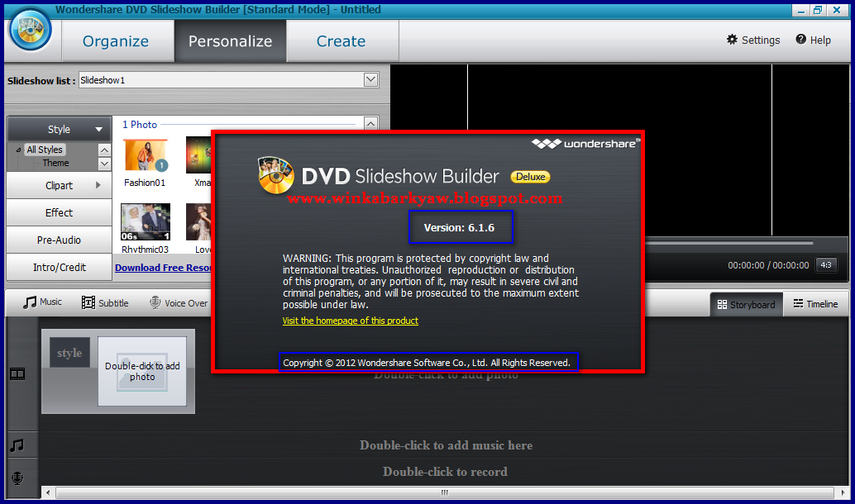Click the Music note icon
Screen dimensions: 855x504
[30, 302]
